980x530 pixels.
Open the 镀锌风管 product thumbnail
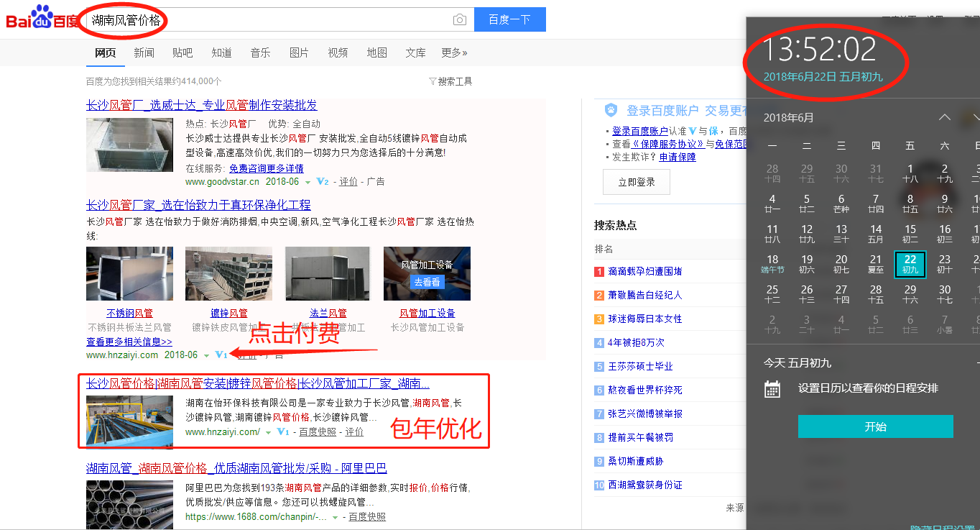click(x=229, y=273)
